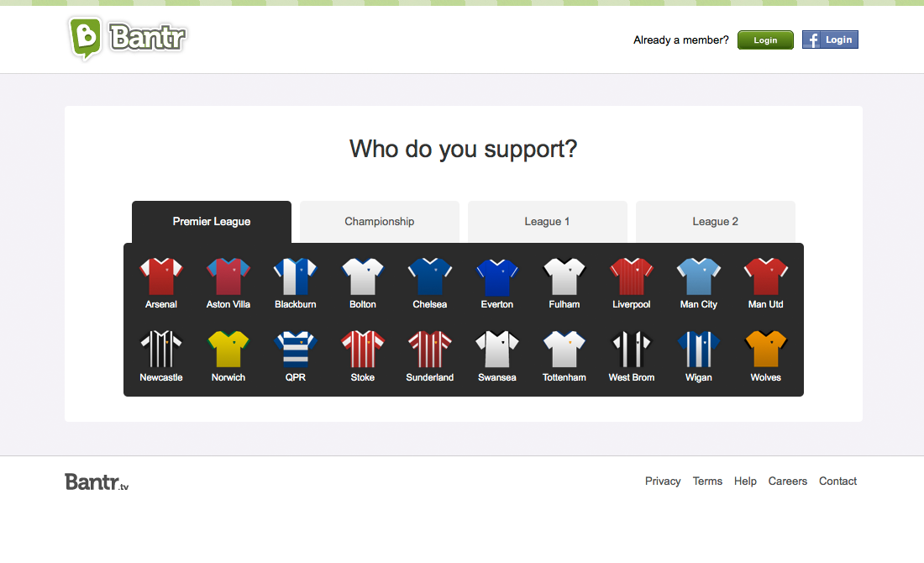Open the League 1 tab
924x563 pixels.
(548, 222)
